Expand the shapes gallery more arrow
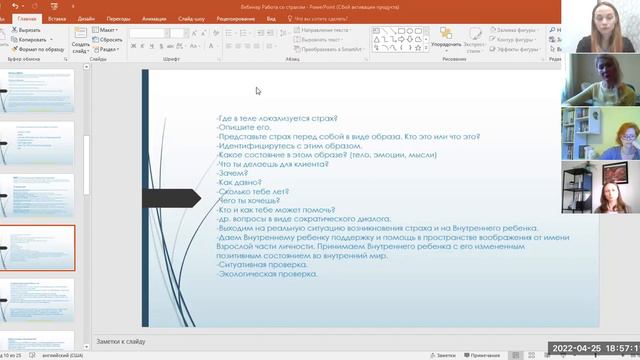 [426, 48]
